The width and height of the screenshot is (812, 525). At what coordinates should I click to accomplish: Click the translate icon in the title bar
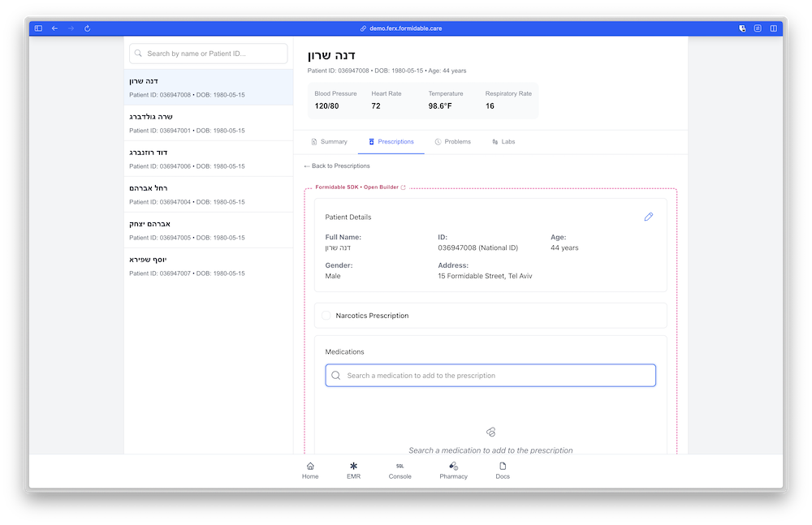point(741,28)
